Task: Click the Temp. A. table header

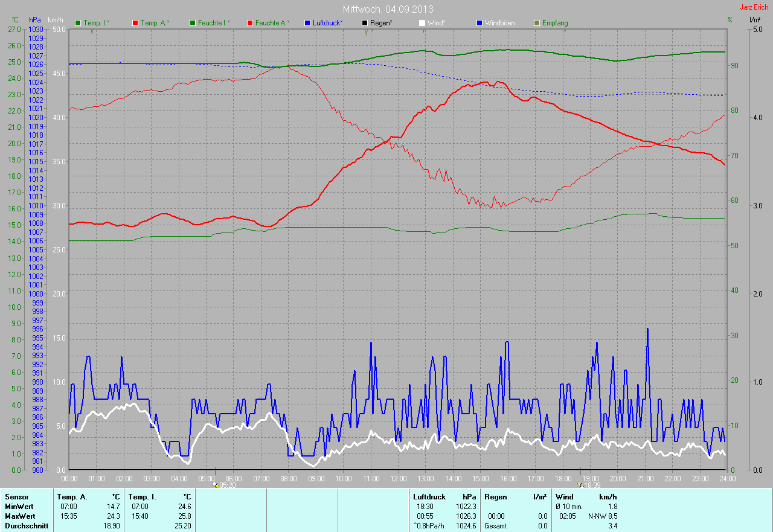Action: coord(72,497)
